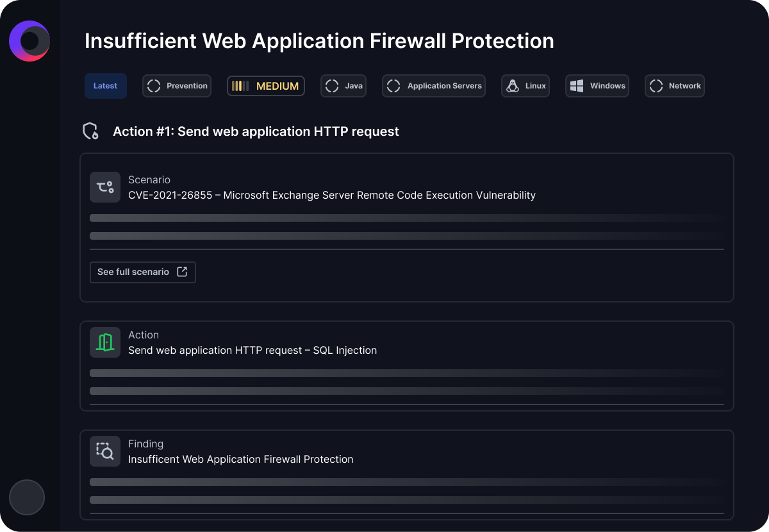This screenshot has height=532, width=769.
Task: Click the Finding card label
Action: 146,444
